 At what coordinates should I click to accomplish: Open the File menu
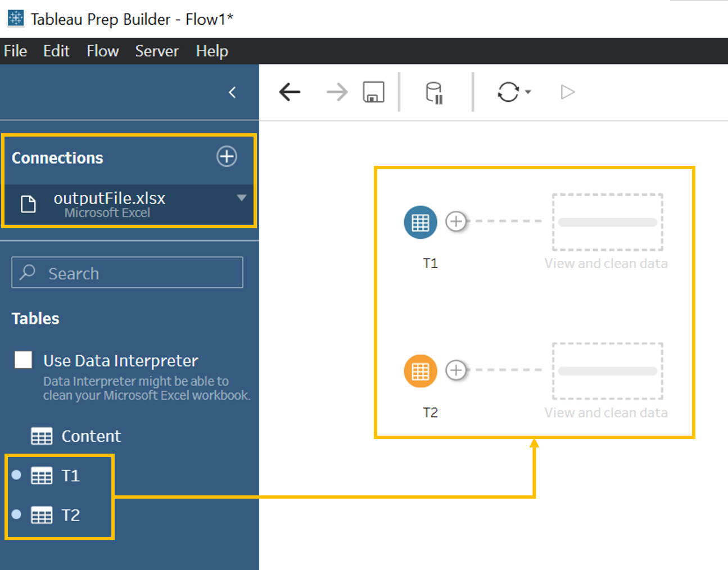coord(15,51)
